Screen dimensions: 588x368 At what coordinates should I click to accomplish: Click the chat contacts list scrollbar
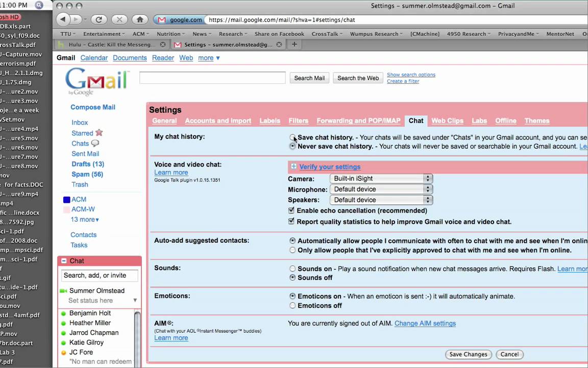tap(137, 338)
